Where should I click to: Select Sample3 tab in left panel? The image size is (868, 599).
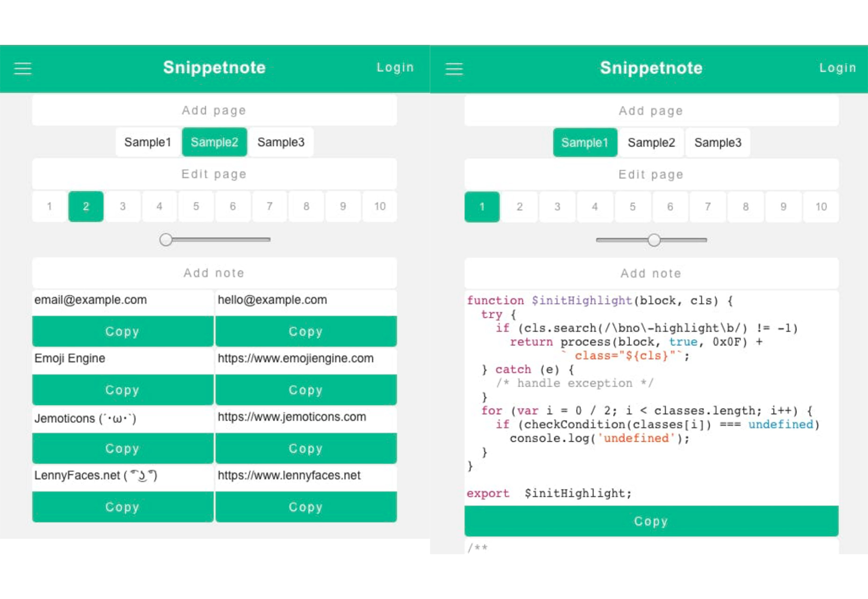tap(281, 142)
